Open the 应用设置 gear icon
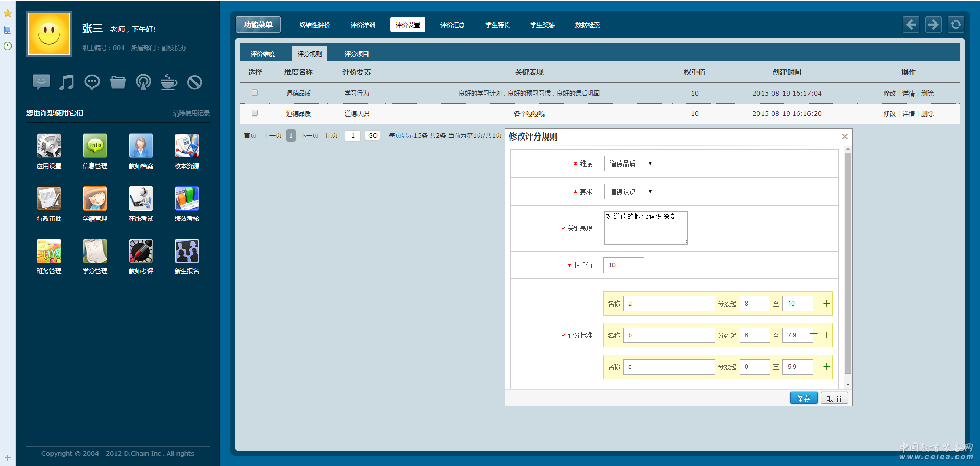Screen dimensions: 980x466 49,146
